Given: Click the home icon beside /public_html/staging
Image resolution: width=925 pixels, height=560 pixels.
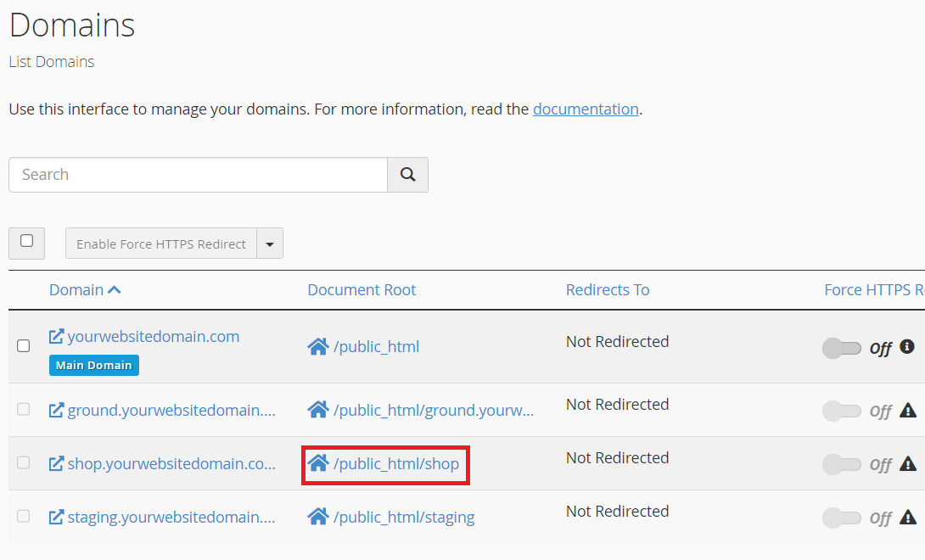Looking at the screenshot, I should pos(317,517).
